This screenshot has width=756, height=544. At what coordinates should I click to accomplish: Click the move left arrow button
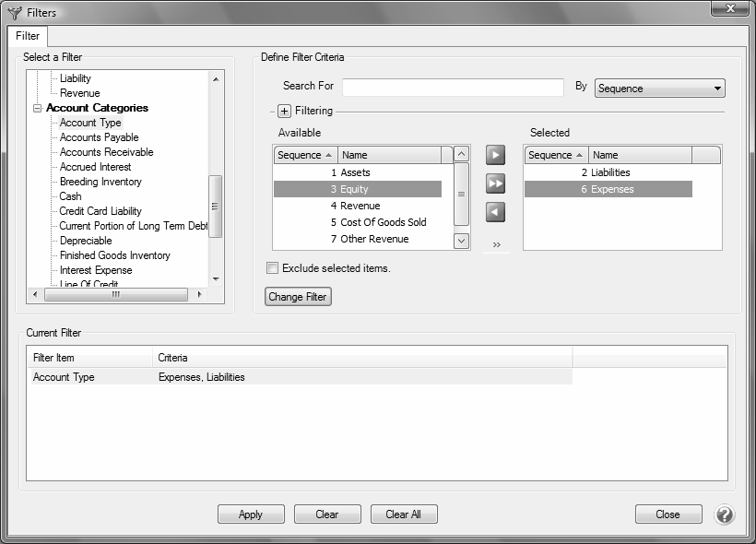tap(496, 212)
